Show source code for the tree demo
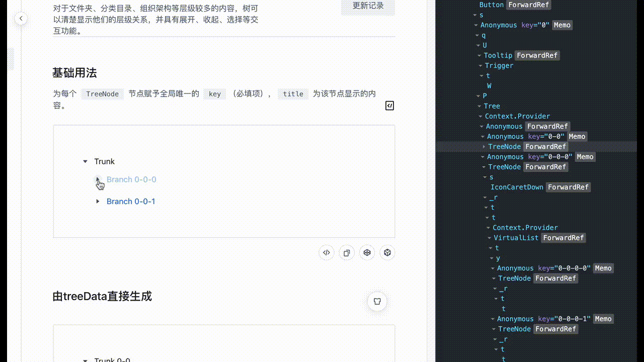This screenshot has height=362, width=644. [326, 252]
